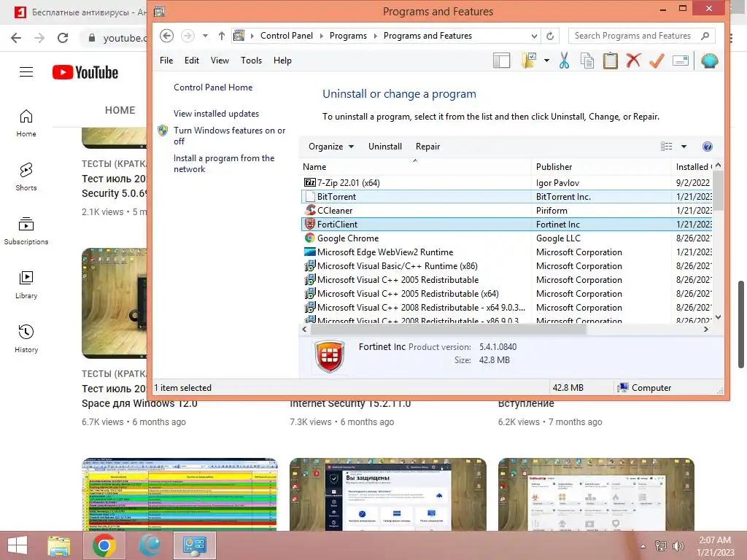Sort by the Publisher column header
Screen dimensions: 747x560
pos(601,167)
